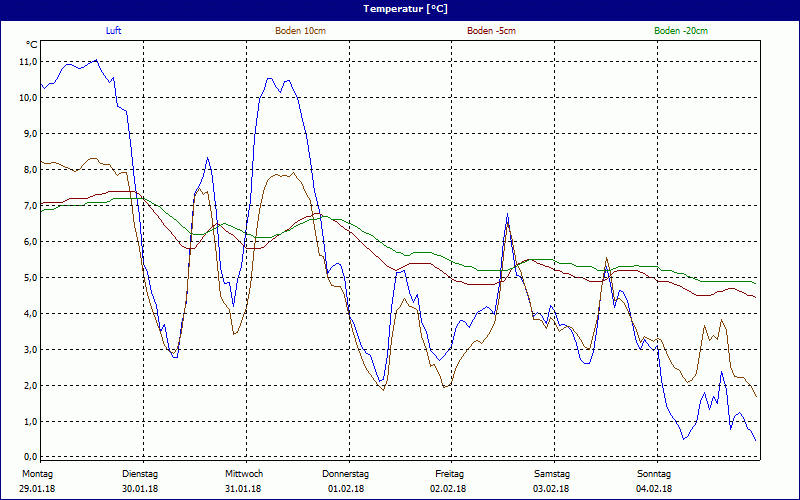Select the 'Boden 10cm' legend label
Image resolution: width=800 pixels, height=500 pixels.
[301, 31]
